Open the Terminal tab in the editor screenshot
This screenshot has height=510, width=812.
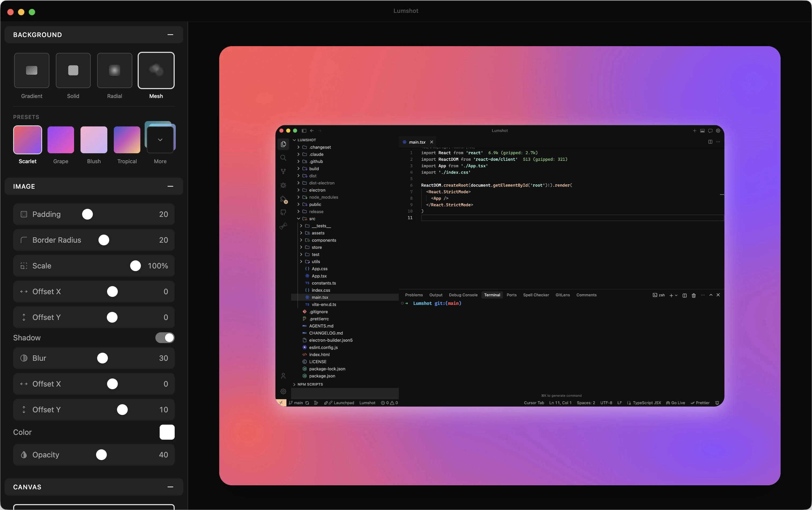492,295
